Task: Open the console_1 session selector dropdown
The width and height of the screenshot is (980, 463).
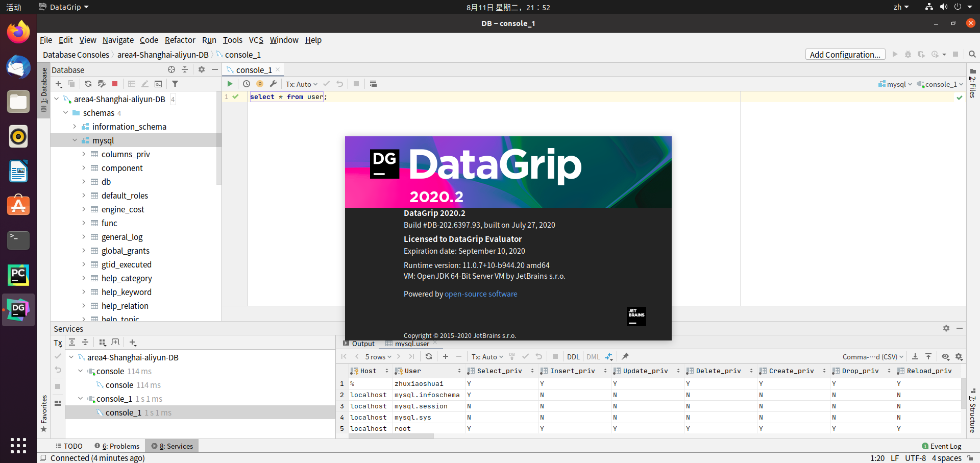Action: [x=940, y=84]
